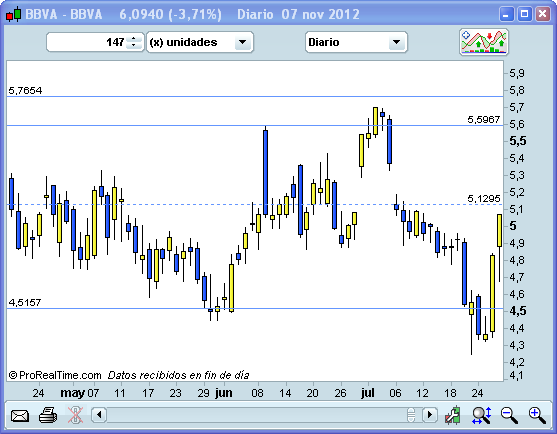This screenshot has height=434, width=557.
Task: Click the horizontal scrollbar thumb grip
Action: 411,414
